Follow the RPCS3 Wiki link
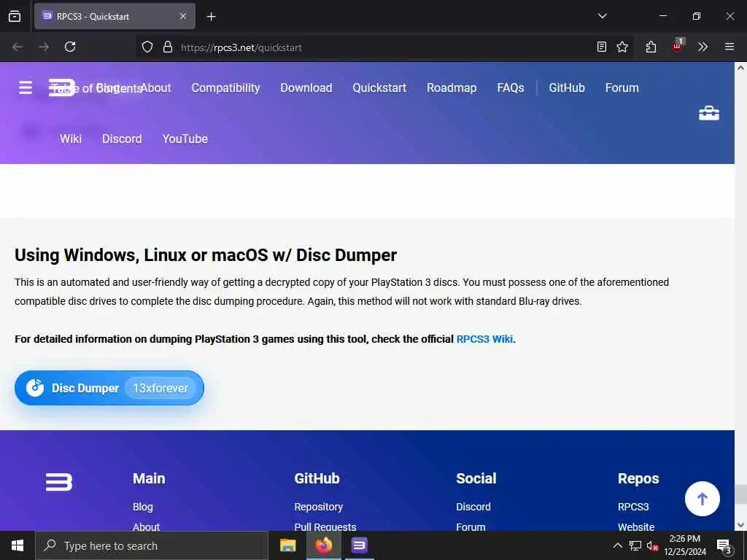This screenshot has width=747, height=560. click(484, 339)
